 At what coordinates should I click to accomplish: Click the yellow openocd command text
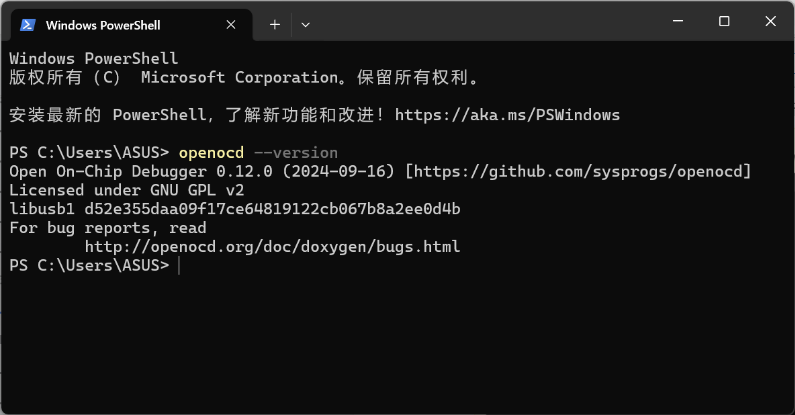click(x=211, y=153)
